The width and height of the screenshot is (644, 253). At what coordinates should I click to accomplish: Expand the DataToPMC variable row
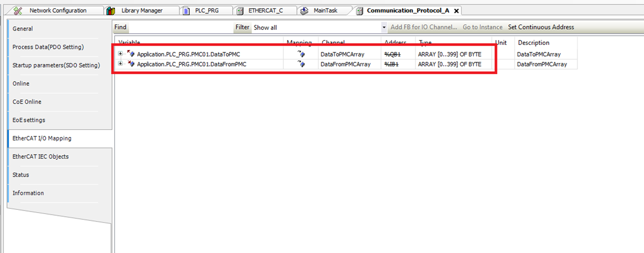click(x=121, y=54)
